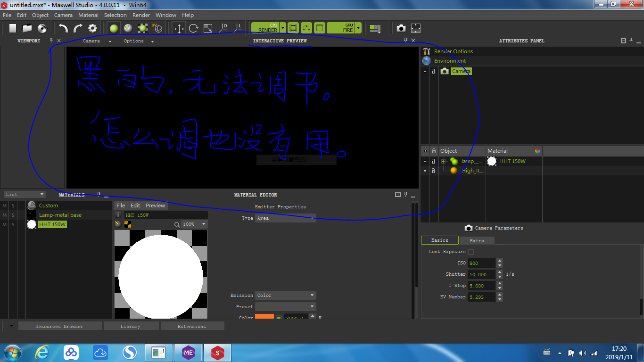Click the blow-up region square icon
The image size is (644, 362).
coord(320,28)
